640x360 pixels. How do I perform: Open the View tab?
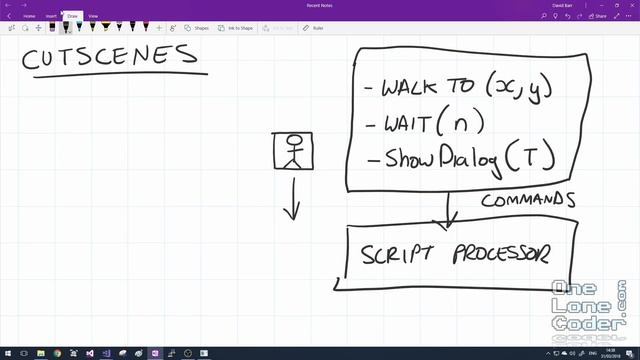(x=93, y=16)
